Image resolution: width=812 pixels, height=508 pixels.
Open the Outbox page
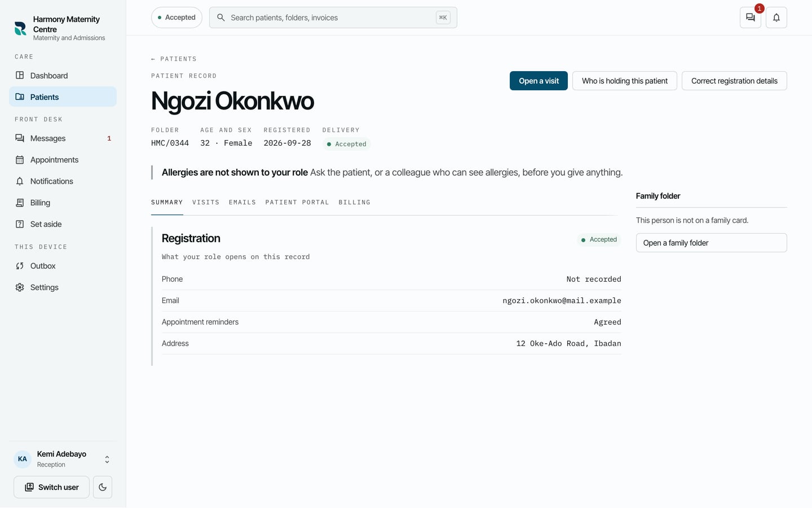point(63,266)
